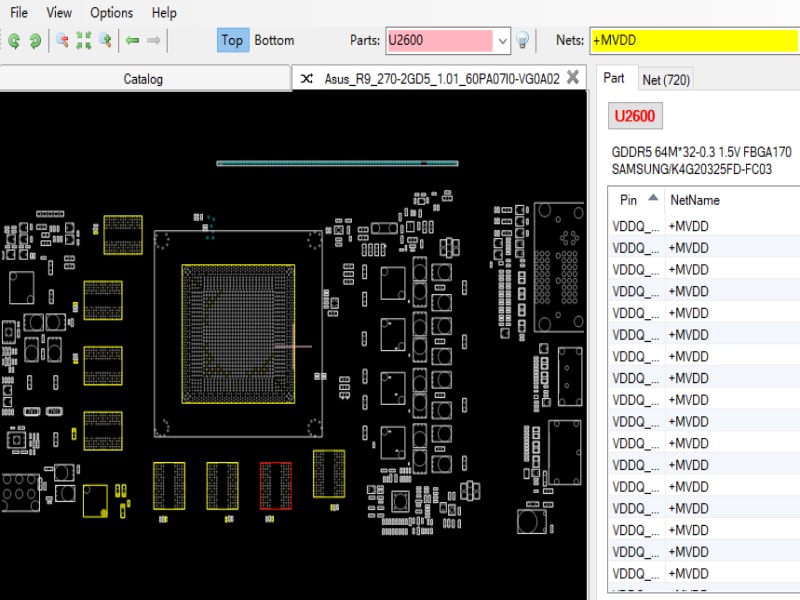Click the zoom in magnifier icon
800x600 pixels.
tap(105, 40)
